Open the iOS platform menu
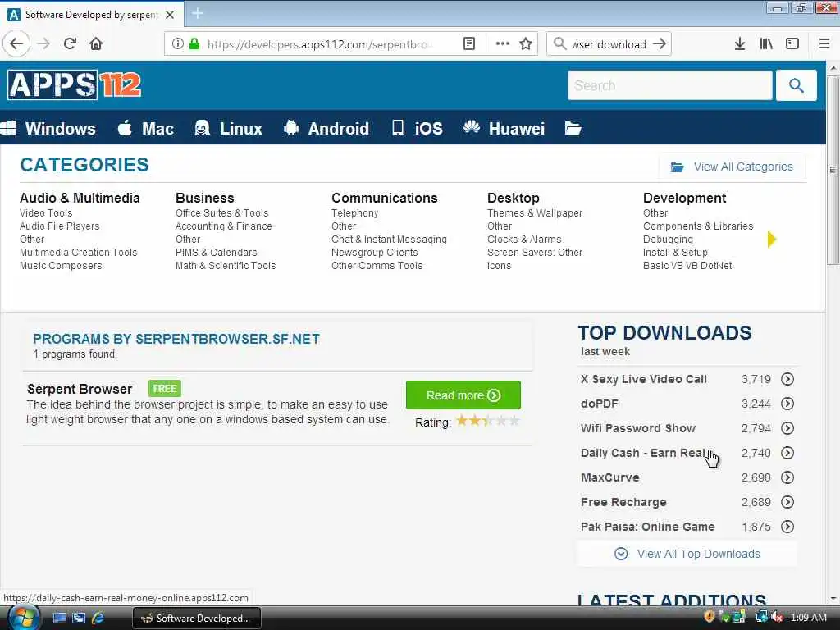This screenshot has height=630, width=840. tap(418, 129)
